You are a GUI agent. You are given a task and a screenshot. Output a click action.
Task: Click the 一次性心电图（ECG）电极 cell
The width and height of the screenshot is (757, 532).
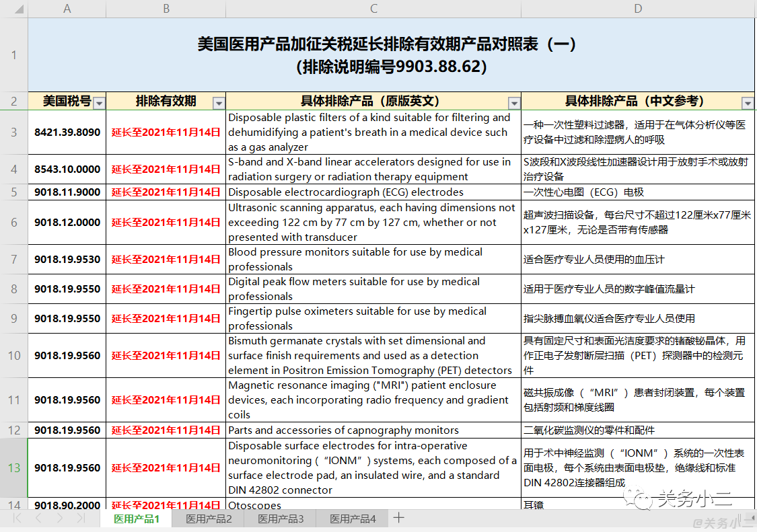tap(639, 192)
